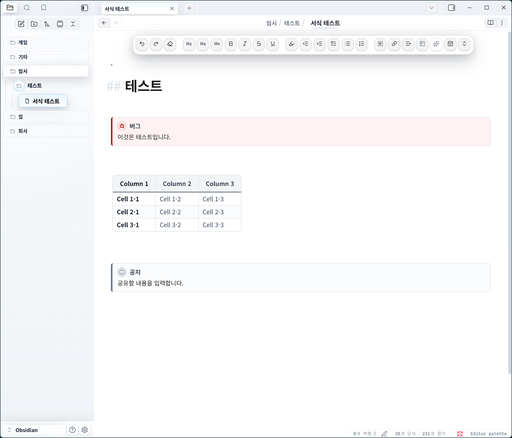Increase indent with the indent icon
The height and width of the screenshot is (438, 512).
click(320, 44)
